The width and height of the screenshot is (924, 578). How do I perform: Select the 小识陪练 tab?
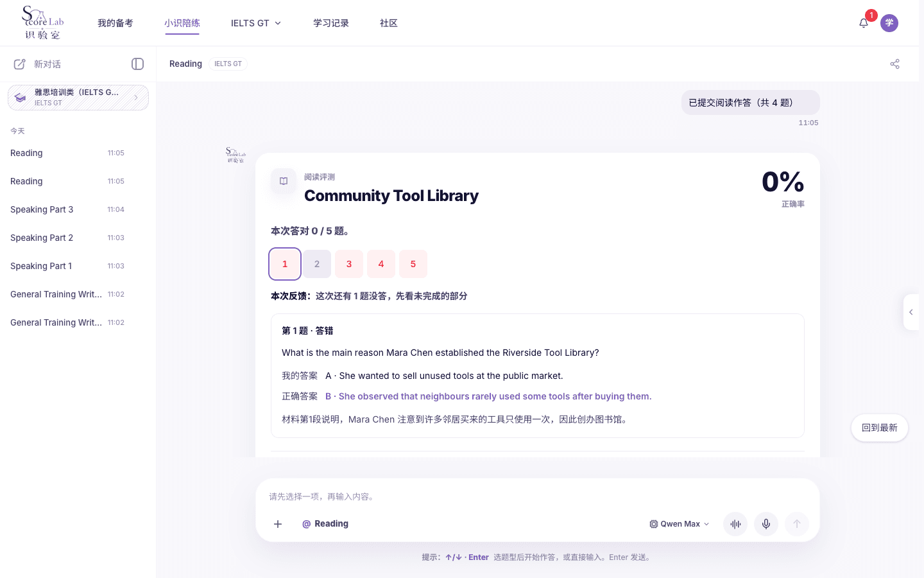(x=182, y=23)
